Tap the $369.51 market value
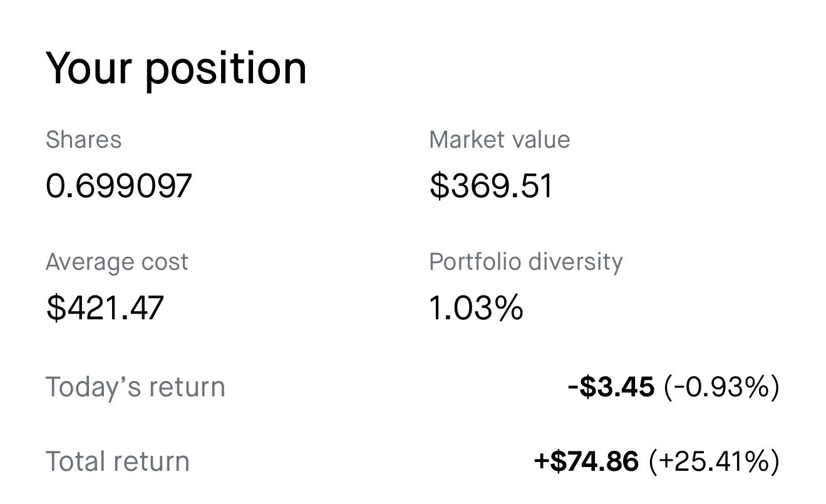This screenshot has width=826, height=504. pyautogui.click(x=492, y=186)
